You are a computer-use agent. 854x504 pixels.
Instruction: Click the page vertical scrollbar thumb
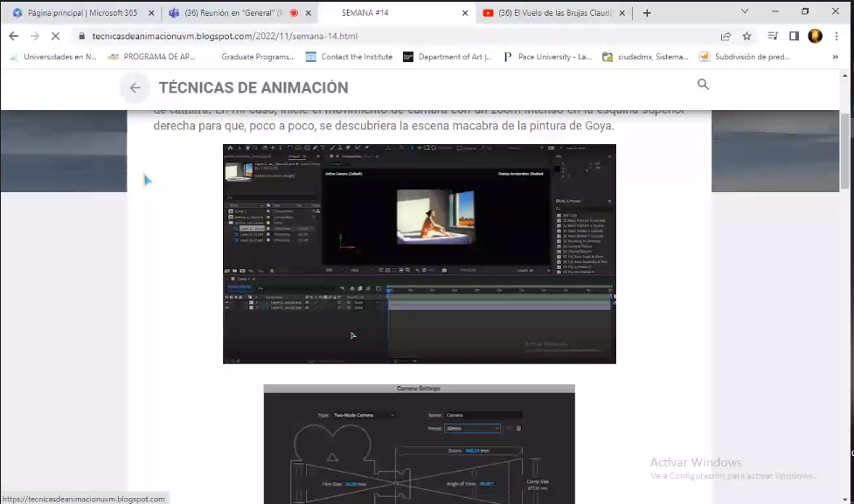(844, 151)
